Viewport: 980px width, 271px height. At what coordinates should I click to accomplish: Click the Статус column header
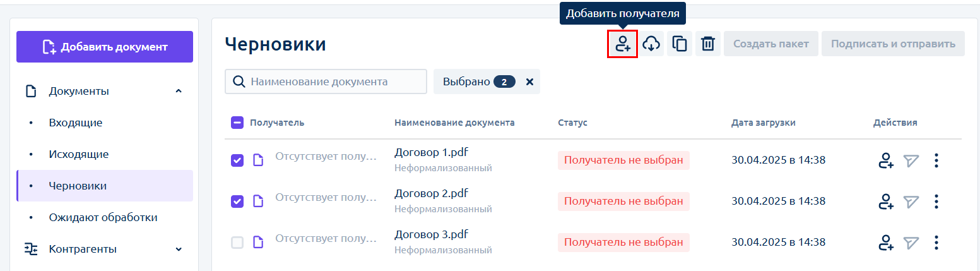tap(572, 123)
